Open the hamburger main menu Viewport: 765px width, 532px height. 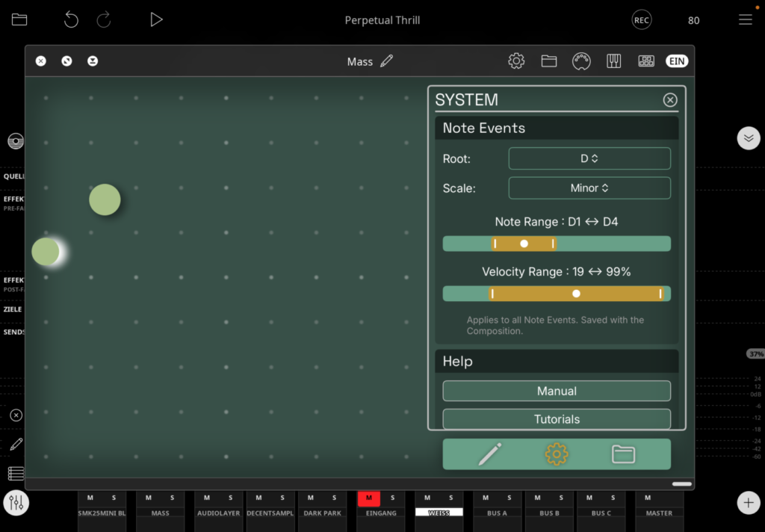(x=745, y=20)
